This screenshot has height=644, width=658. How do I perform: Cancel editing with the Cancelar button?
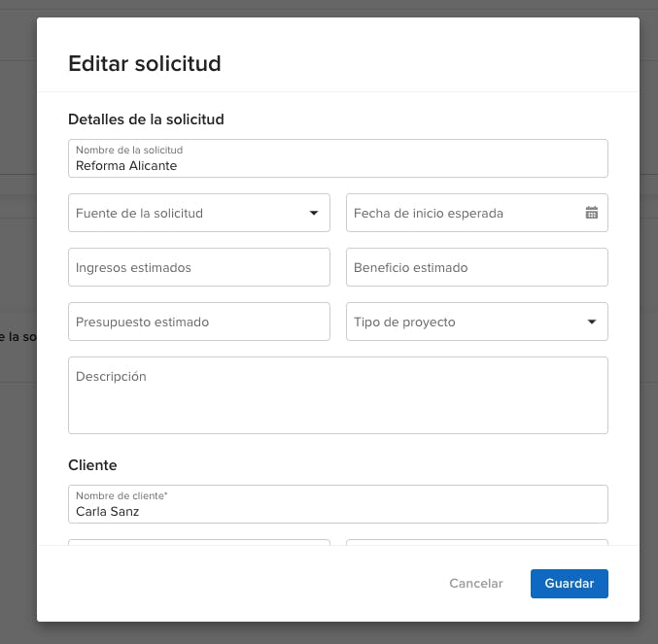[475, 584]
